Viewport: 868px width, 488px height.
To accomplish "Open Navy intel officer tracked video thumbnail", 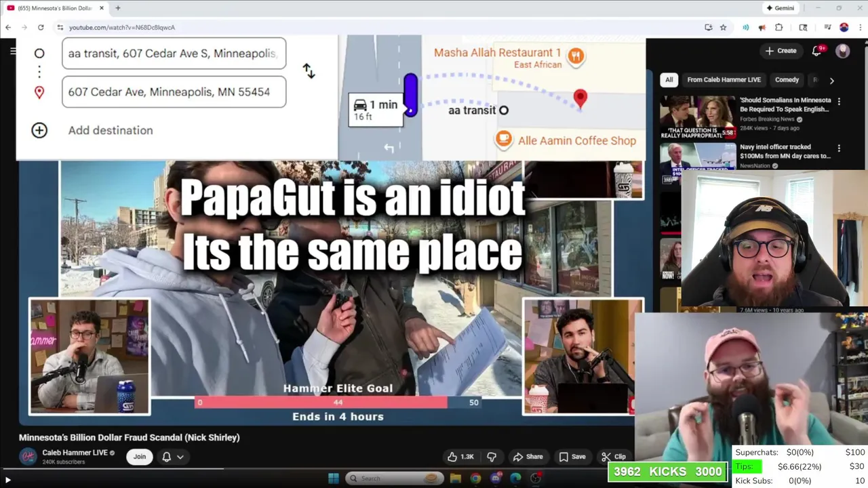I will [x=698, y=155].
